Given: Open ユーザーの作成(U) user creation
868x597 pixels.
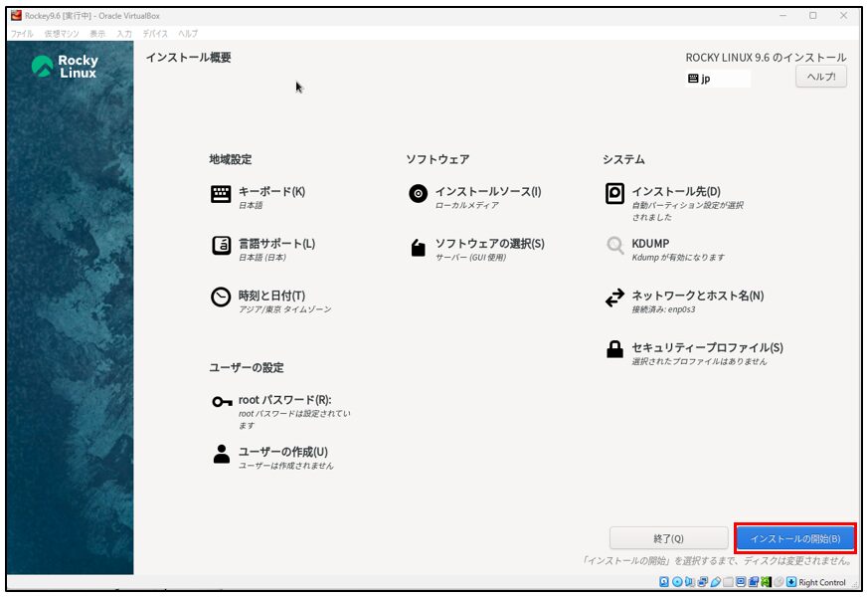Looking at the screenshot, I should 282,452.
